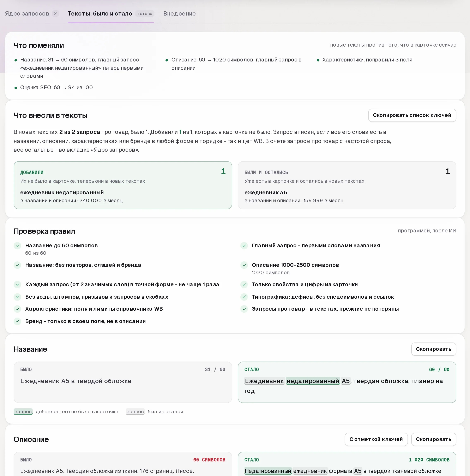Click «31 / 60» counter in title БЫЛО
The height and width of the screenshot is (476, 470).
pos(215,369)
